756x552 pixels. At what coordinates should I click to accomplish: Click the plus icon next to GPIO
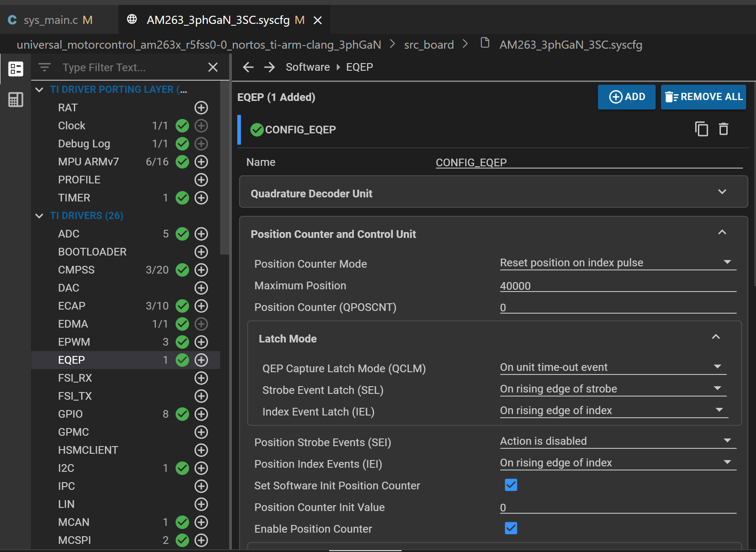tap(201, 414)
